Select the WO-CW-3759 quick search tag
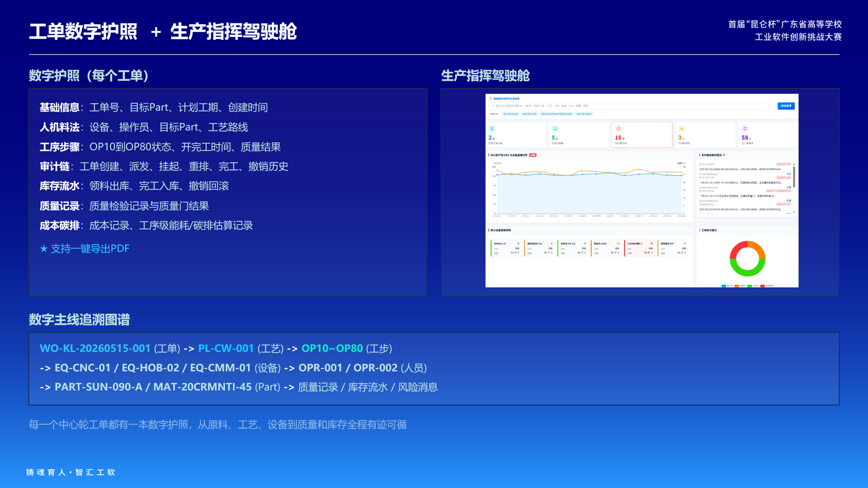Image resolution: width=868 pixels, height=488 pixels. pyautogui.click(x=529, y=114)
